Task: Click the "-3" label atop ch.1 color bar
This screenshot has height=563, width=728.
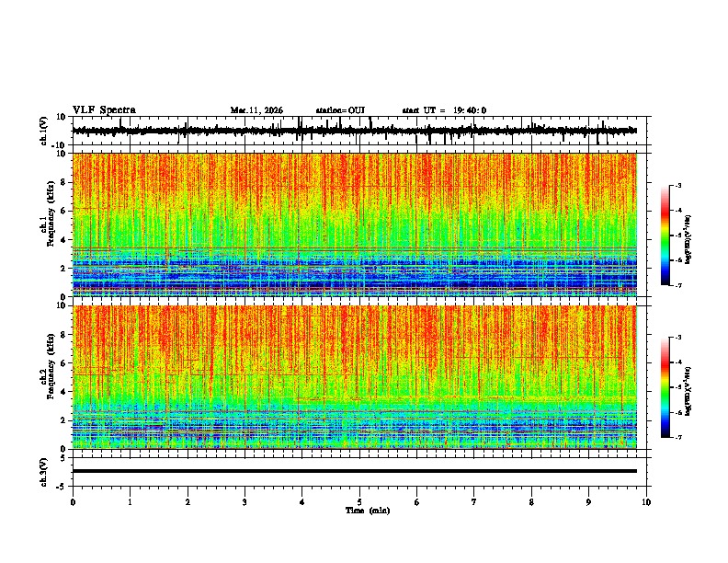Action: click(x=677, y=185)
